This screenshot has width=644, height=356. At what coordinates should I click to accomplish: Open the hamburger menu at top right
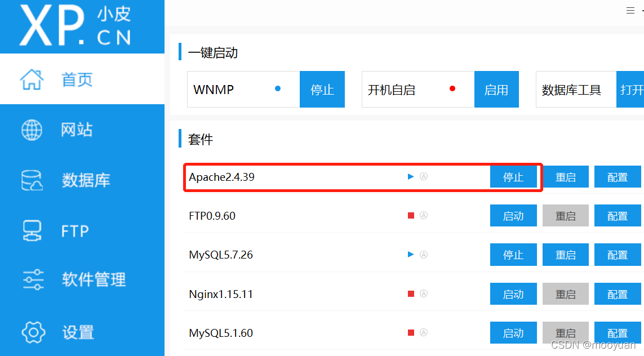click(630, 10)
